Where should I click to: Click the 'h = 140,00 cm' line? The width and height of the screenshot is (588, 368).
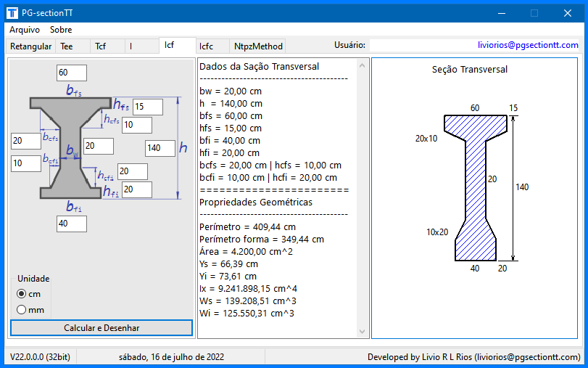pos(231,104)
